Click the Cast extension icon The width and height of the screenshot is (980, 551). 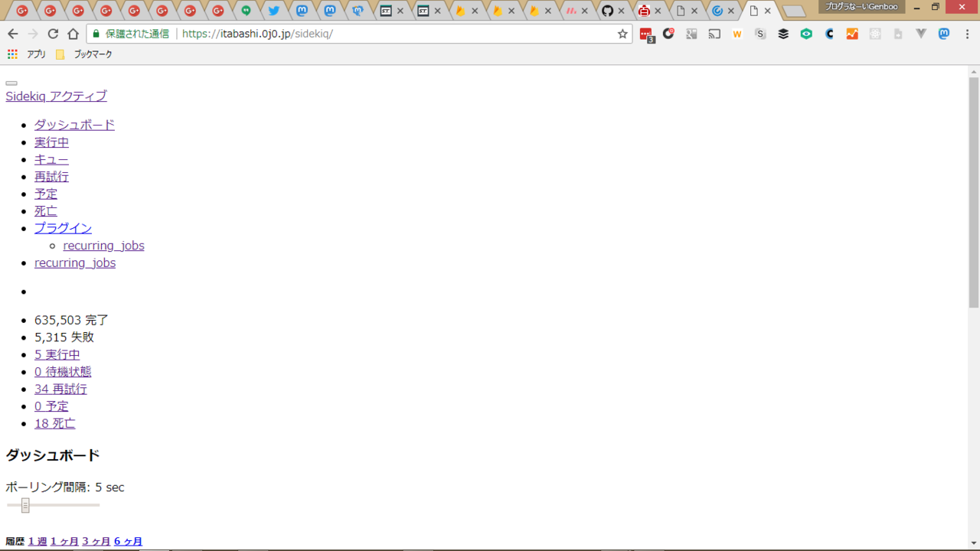714,34
